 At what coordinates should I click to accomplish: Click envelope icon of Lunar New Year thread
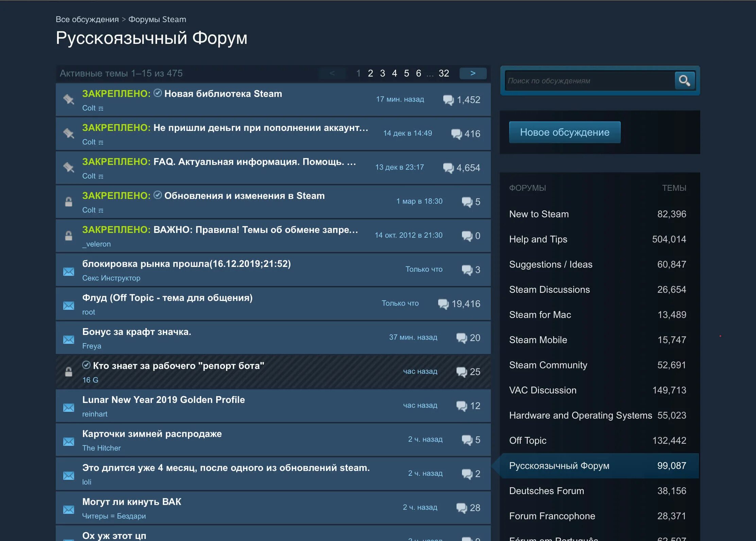pyautogui.click(x=69, y=407)
